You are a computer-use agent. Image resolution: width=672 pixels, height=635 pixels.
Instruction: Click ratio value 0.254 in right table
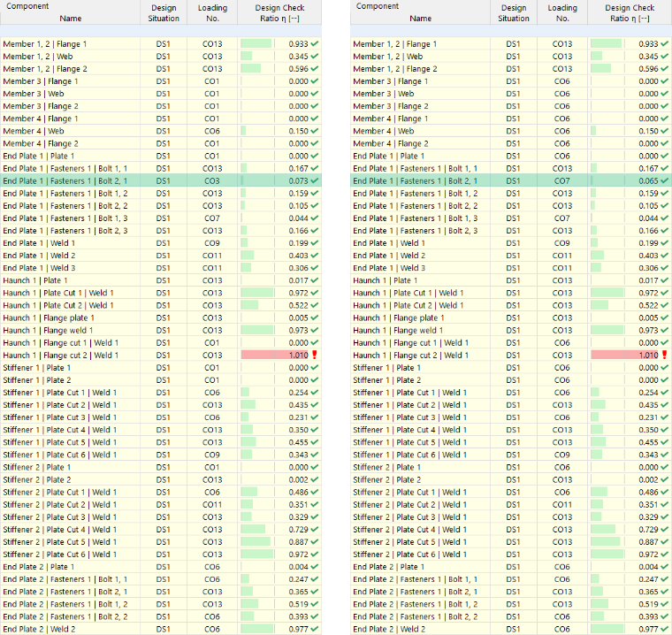[x=648, y=393]
